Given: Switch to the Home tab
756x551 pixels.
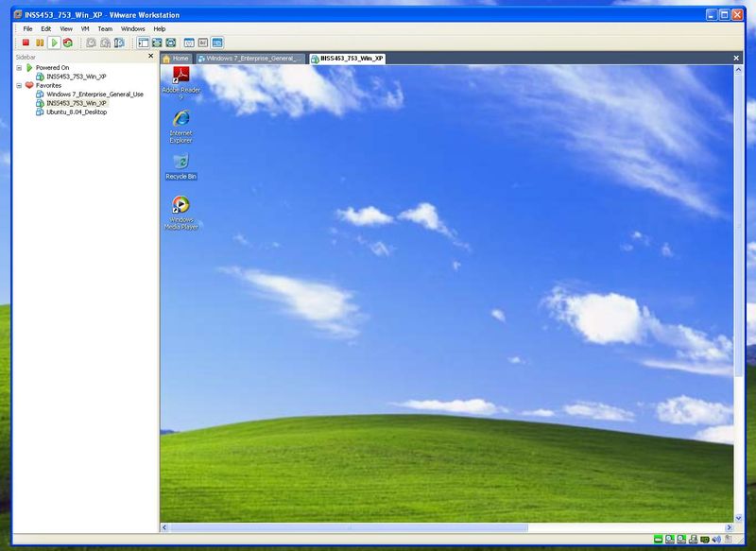Looking at the screenshot, I should pyautogui.click(x=176, y=59).
